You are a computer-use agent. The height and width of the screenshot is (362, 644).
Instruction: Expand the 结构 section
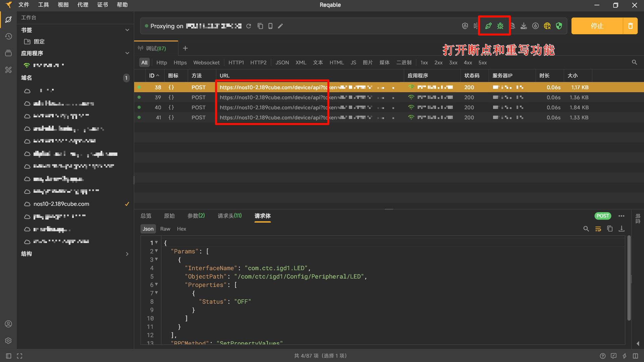[127, 254]
